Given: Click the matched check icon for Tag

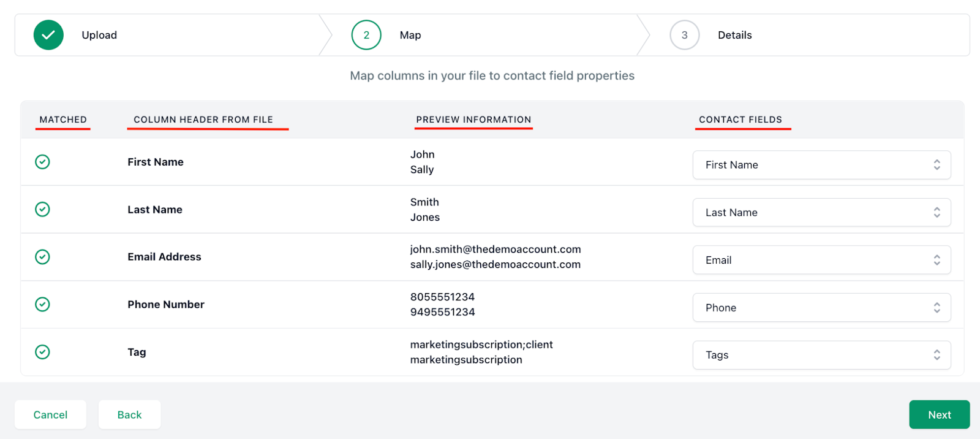Looking at the screenshot, I should coord(42,352).
